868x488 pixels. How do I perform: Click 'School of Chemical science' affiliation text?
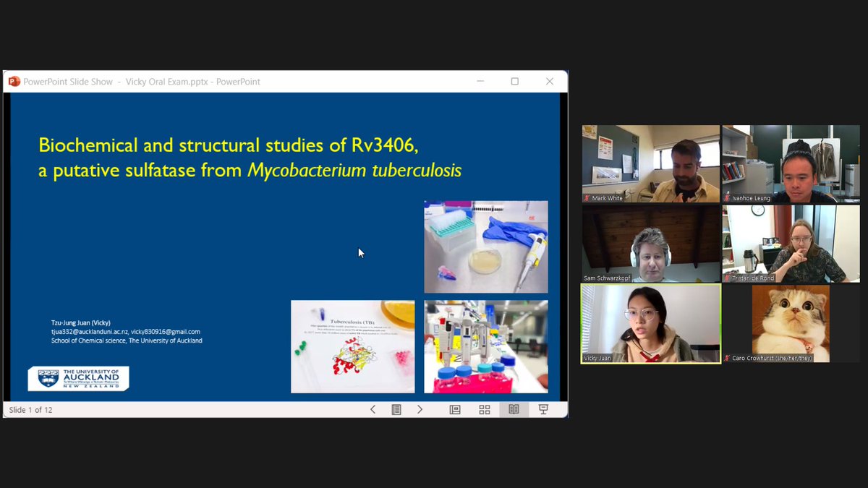(x=127, y=341)
